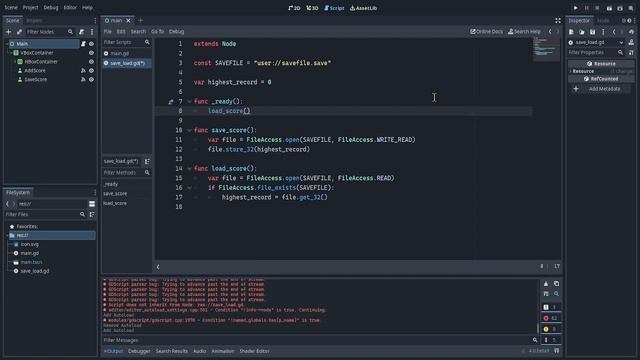Image resolution: width=640 pixels, height=360 pixels.
Task: Open signal connections on AddScore node
Action: (83, 71)
